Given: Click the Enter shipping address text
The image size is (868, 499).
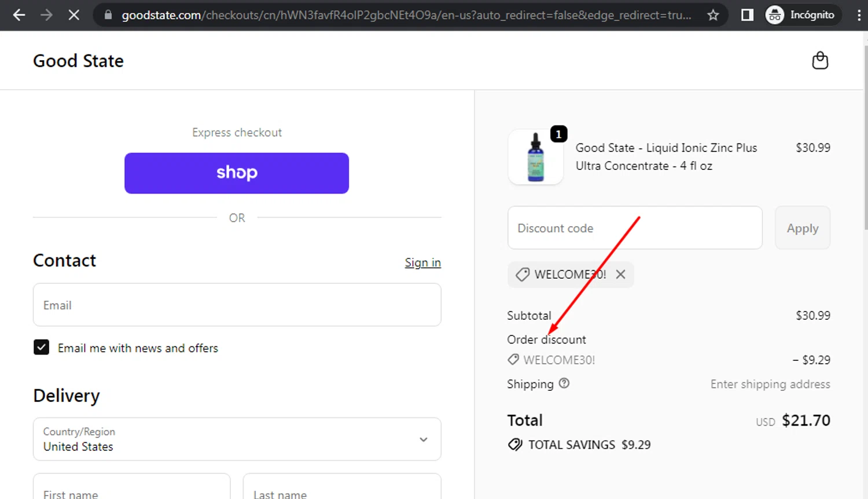Looking at the screenshot, I should coord(770,384).
